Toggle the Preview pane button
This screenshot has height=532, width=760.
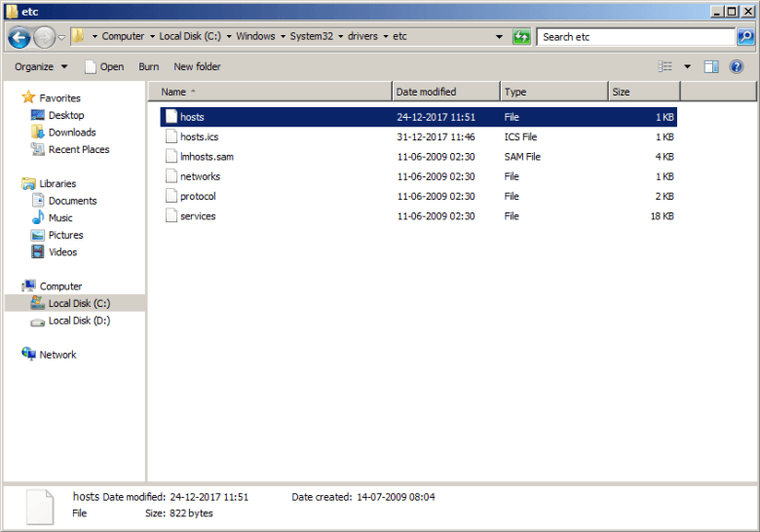[x=711, y=66]
